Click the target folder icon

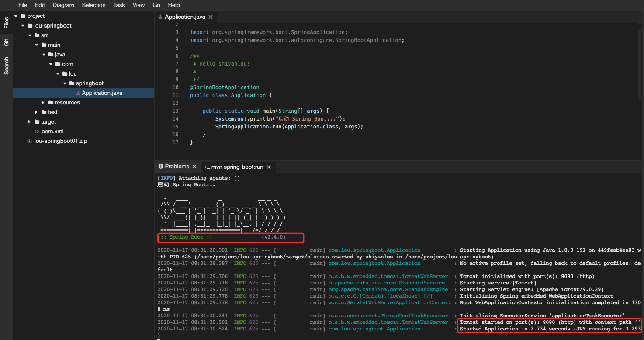37,122
